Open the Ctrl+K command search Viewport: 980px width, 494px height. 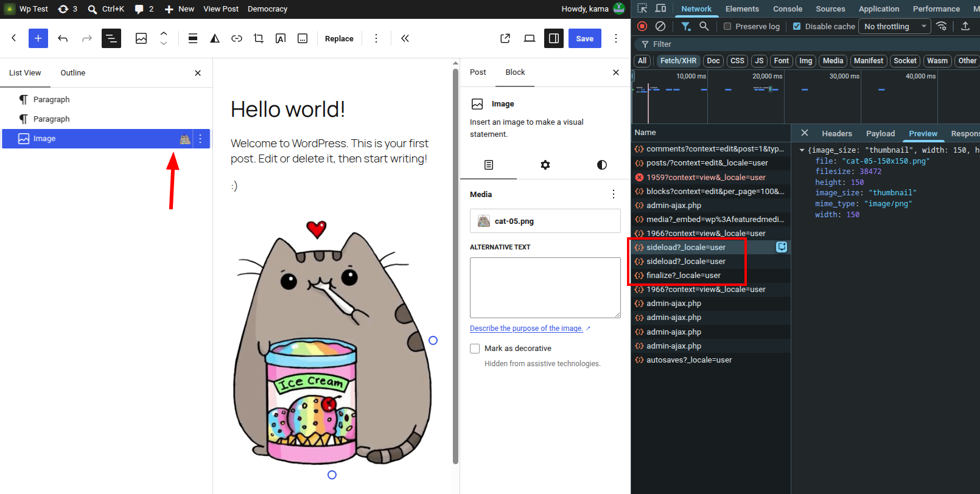[x=106, y=9]
